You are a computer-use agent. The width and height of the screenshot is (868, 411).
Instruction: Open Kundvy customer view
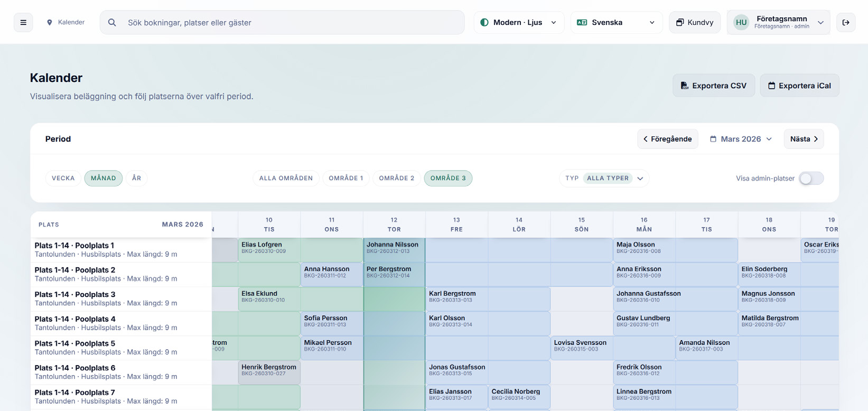point(694,22)
